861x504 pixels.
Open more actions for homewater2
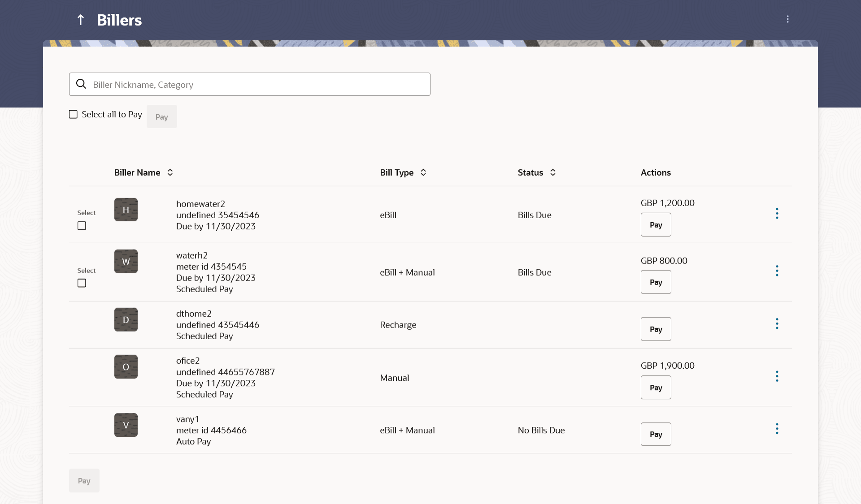(x=777, y=213)
